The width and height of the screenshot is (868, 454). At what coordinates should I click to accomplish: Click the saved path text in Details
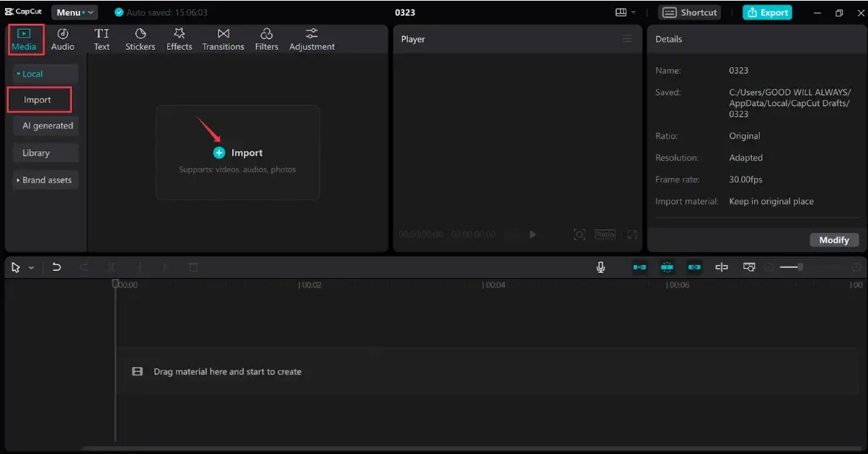(x=790, y=103)
